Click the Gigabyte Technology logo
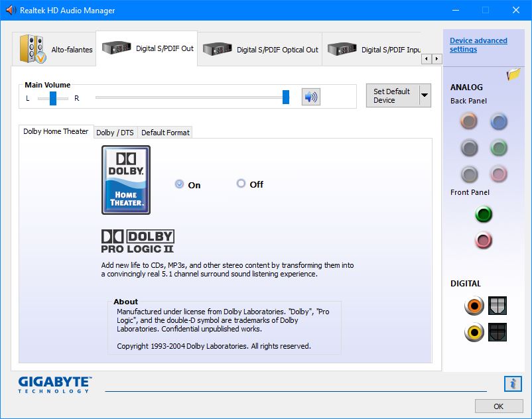 pyautogui.click(x=54, y=385)
